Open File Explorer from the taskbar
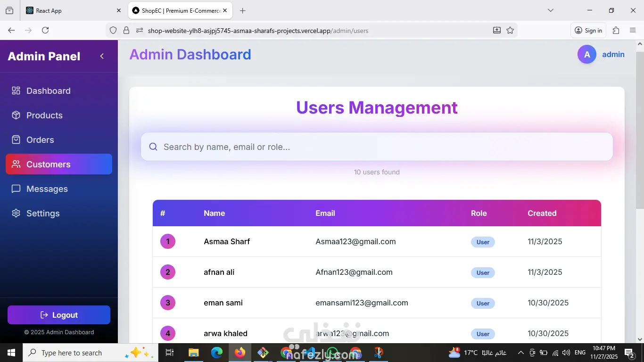The image size is (644, 362). (193, 353)
